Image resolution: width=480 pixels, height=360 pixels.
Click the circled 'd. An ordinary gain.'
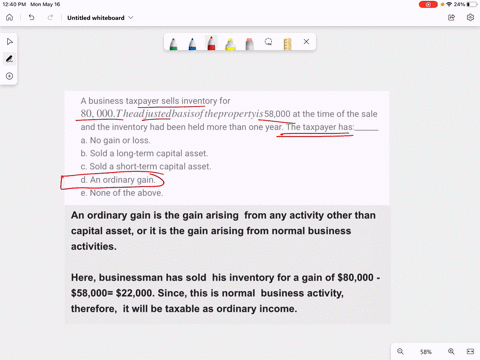point(118,180)
